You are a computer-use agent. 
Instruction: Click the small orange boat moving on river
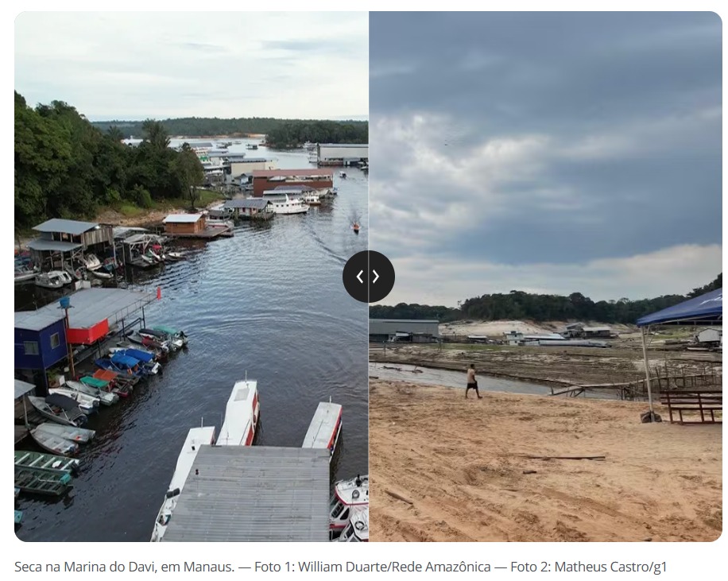click(x=356, y=227)
